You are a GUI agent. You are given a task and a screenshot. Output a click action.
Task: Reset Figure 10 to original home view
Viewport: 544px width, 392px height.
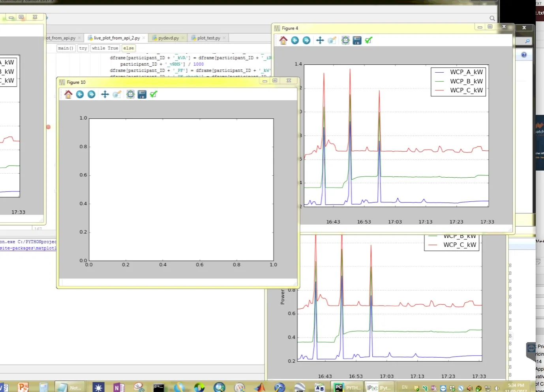point(68,94)
